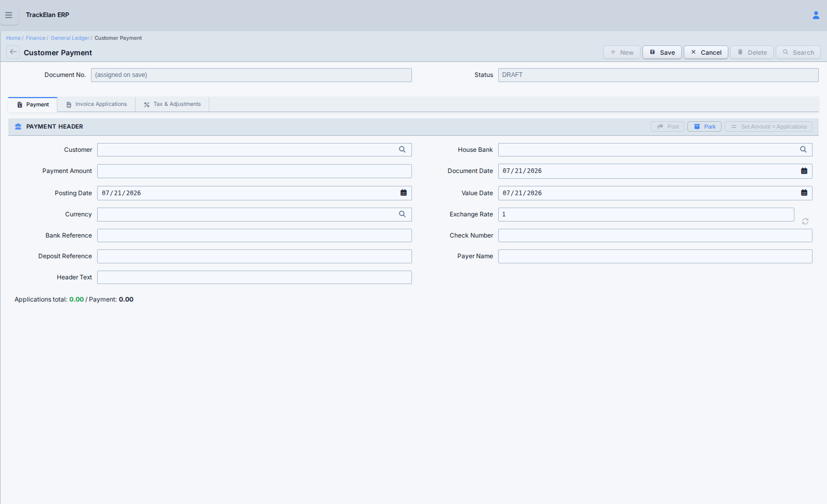Click the Status DRAFT field
827x504 pixels.
pos(658,75)
